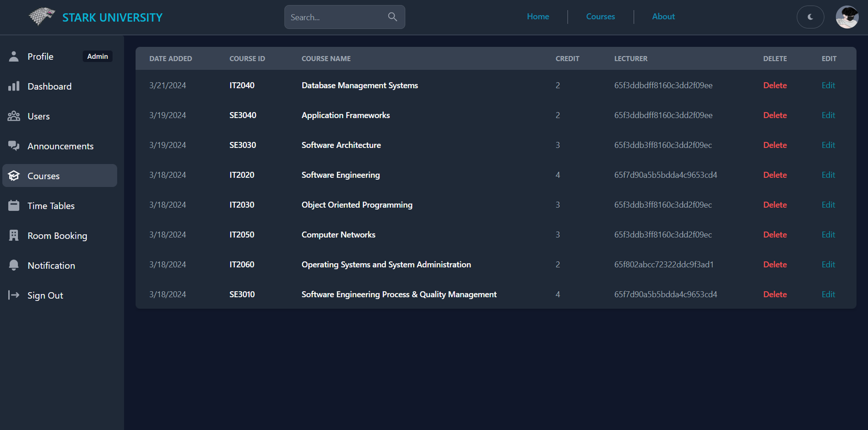The height and width of the screenshot is (430, 868).
Task: Select the Courses graduation cap icon
Action: pyautogui.click(x=14, y=175)
